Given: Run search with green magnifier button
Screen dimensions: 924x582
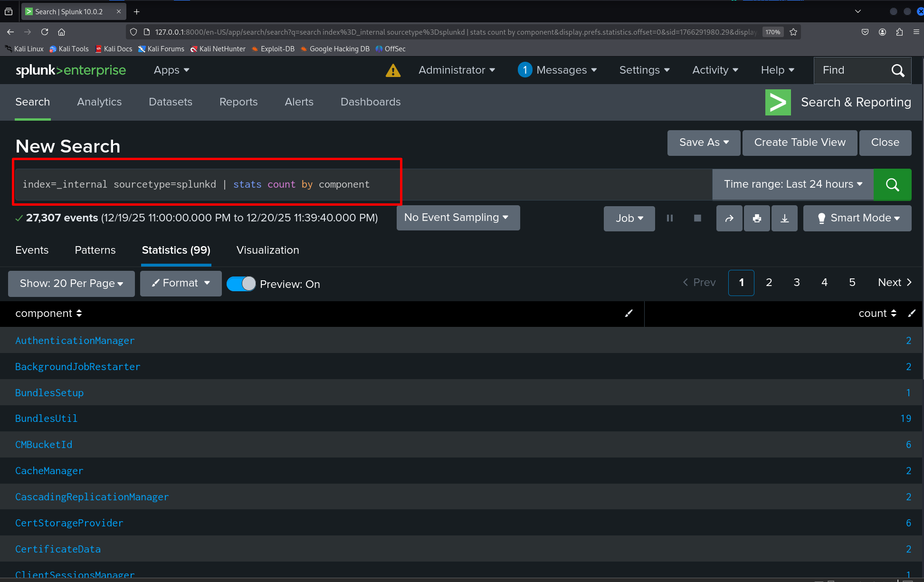Looking at the screenshot, I should (892, 184).
